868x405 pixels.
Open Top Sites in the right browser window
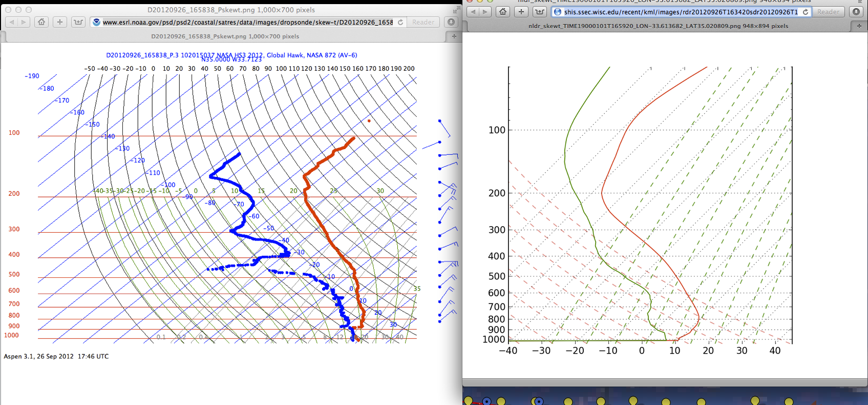[539, 12]
